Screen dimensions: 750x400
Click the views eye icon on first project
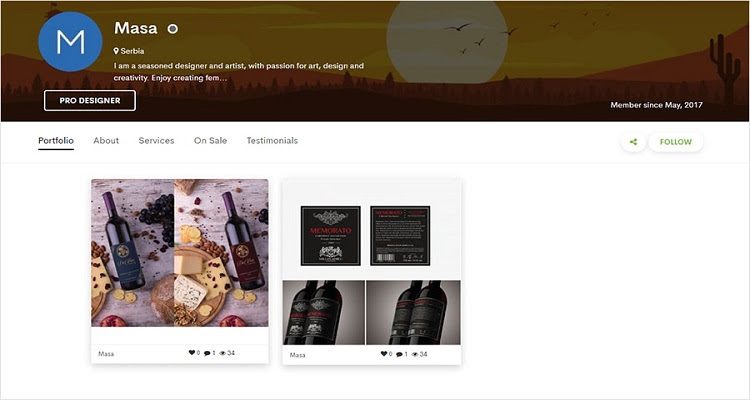pyautogui.click(x=222, y=353)
